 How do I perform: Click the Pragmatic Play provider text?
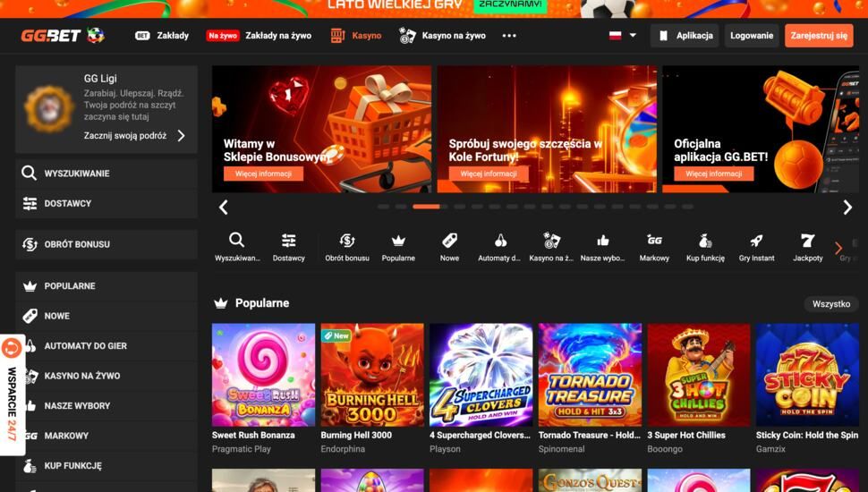[242, 449]
